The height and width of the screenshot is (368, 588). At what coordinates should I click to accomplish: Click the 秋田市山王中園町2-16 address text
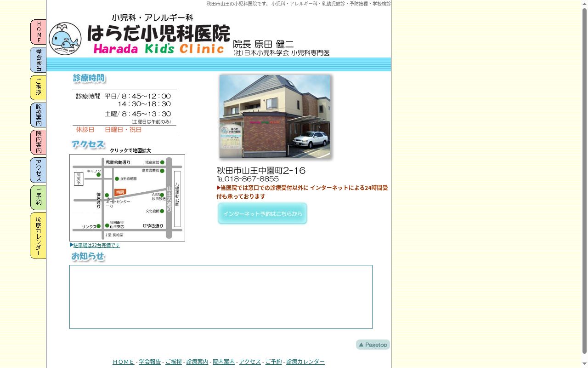click(x=261, y=171)
